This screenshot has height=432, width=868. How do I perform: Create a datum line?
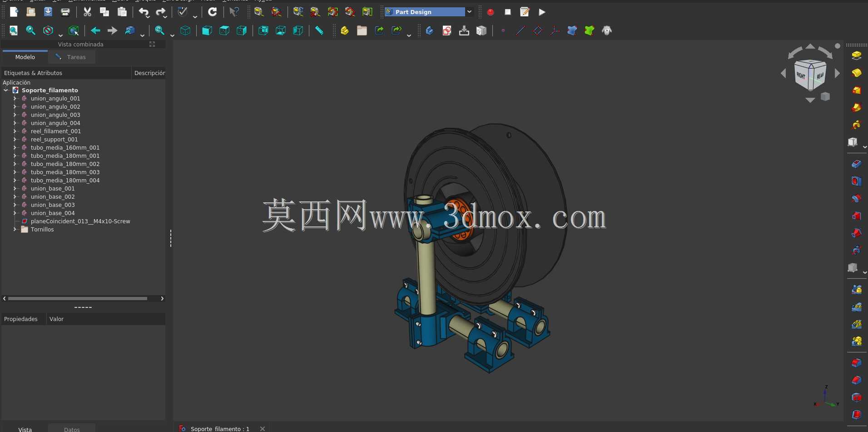pyautogui.click(x=521, y=30)
